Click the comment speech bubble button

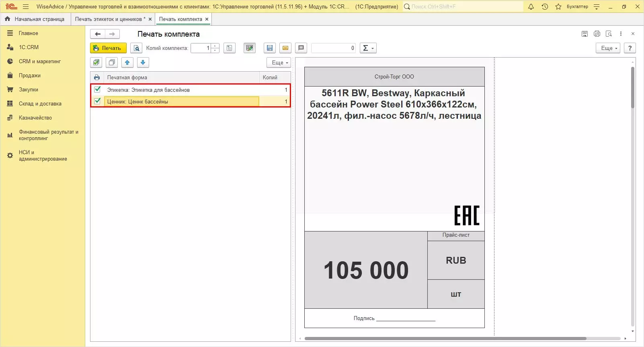click(x=301, y=48)
